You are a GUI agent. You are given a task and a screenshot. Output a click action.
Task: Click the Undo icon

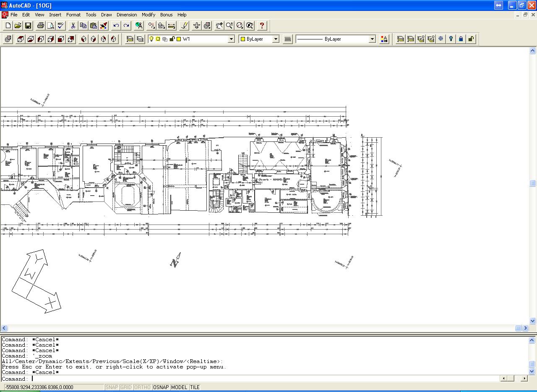point(116,26)
